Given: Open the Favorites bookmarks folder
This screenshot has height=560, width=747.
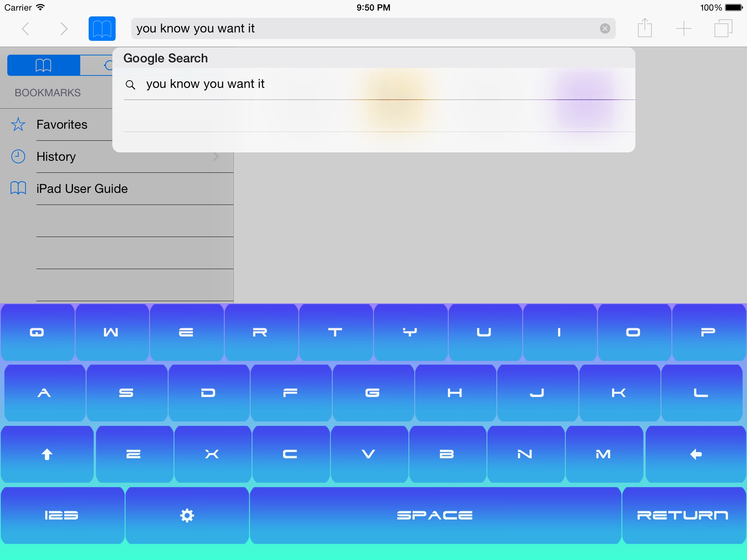Looking at the screenshot, I should (62, 125).
